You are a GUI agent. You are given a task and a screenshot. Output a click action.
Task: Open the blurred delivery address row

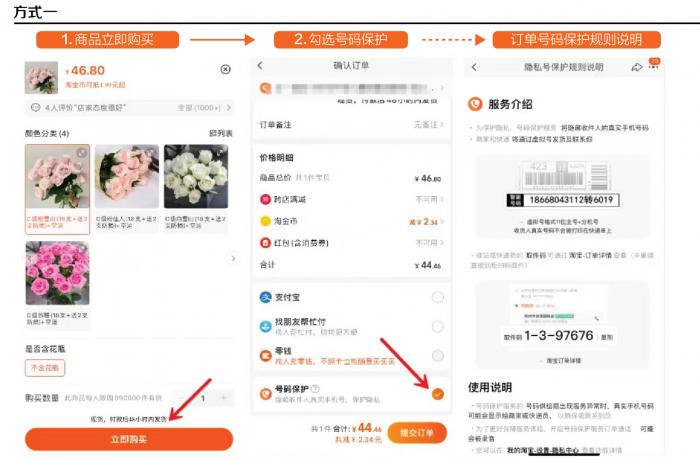(351, 88)
